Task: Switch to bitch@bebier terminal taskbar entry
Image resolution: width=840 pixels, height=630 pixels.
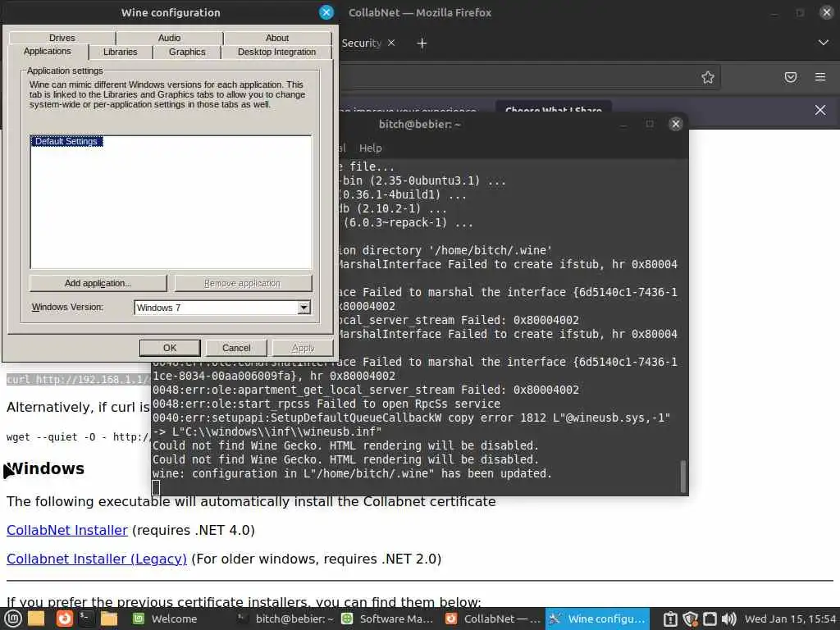Action: [285, 619]
